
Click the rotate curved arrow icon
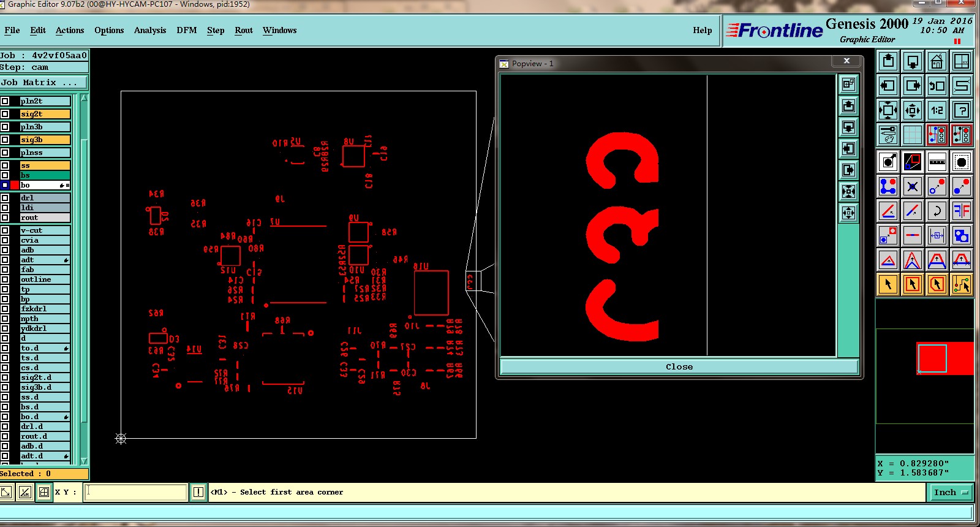pos(937,211)
